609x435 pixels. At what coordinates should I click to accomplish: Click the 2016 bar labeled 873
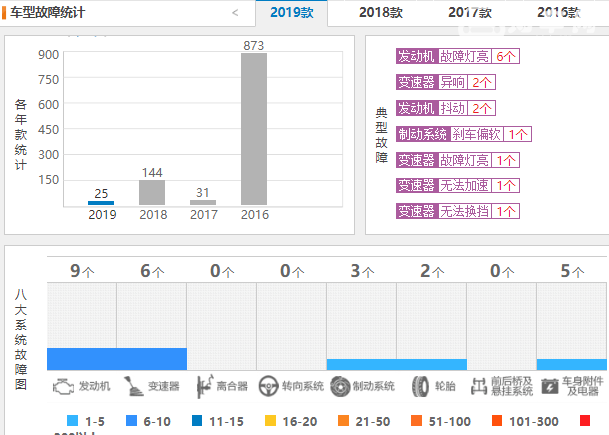[254, 129]
